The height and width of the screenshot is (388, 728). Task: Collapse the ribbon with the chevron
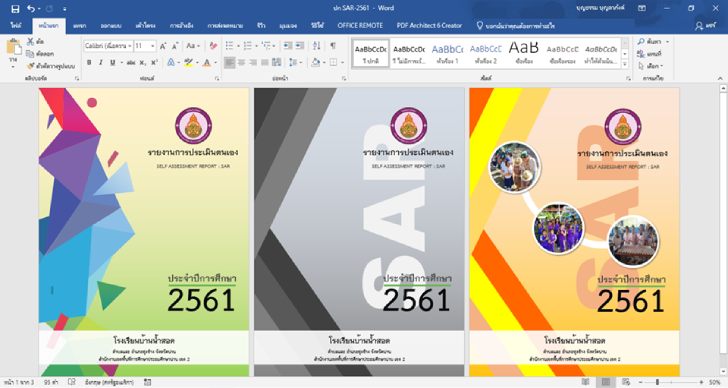click(720, 78)
